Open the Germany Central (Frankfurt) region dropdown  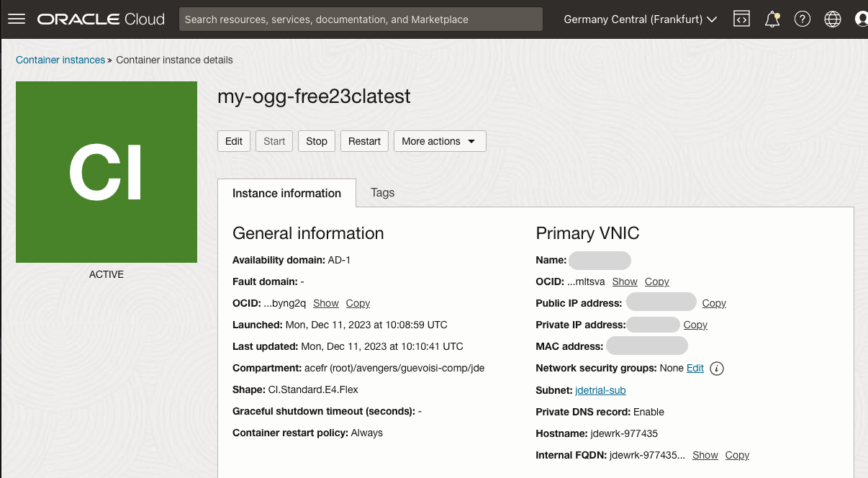641,19
